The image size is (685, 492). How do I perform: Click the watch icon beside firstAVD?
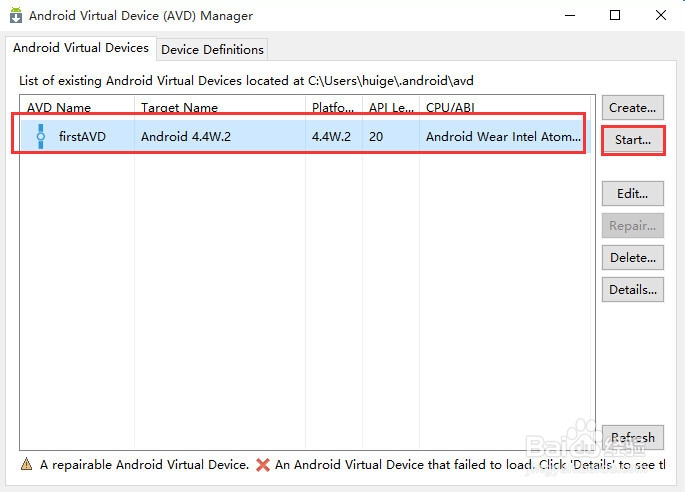(x=40, y=137)
